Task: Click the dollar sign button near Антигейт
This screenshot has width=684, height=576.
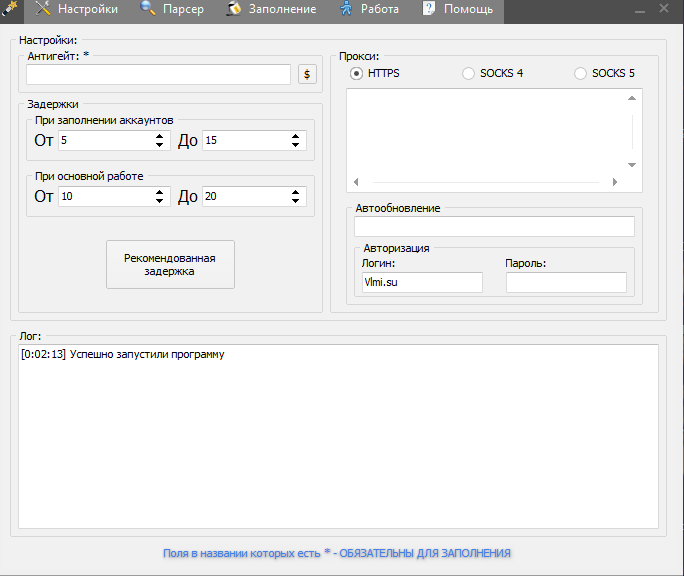Action: pyautogui.click(x=307, y=74)
